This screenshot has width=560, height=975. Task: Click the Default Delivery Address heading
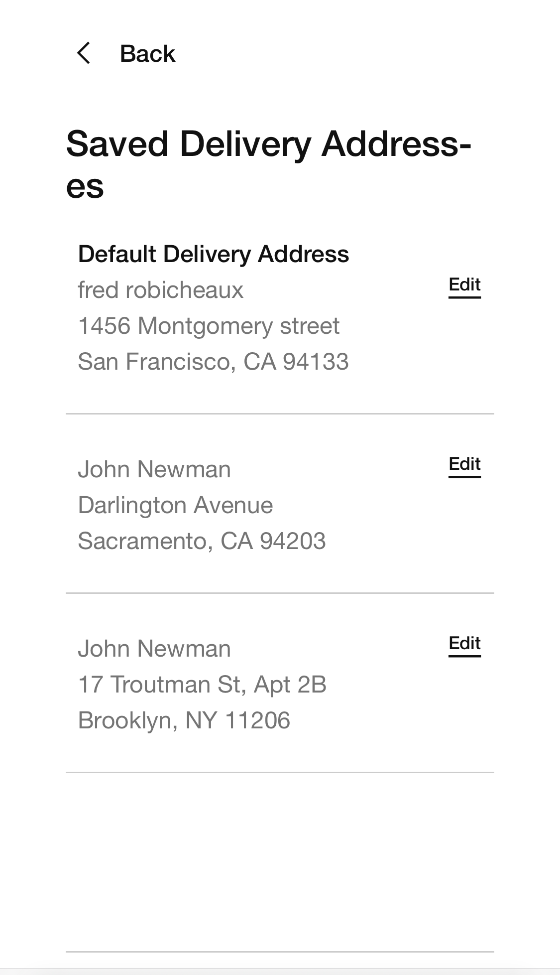point(214,254)
